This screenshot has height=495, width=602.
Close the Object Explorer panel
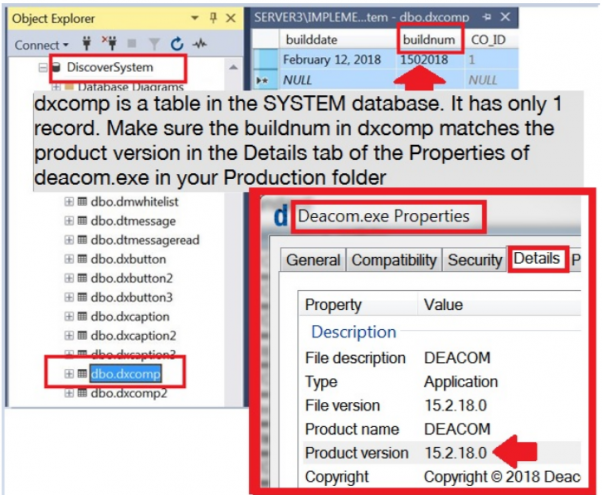[x=230, y=18]
